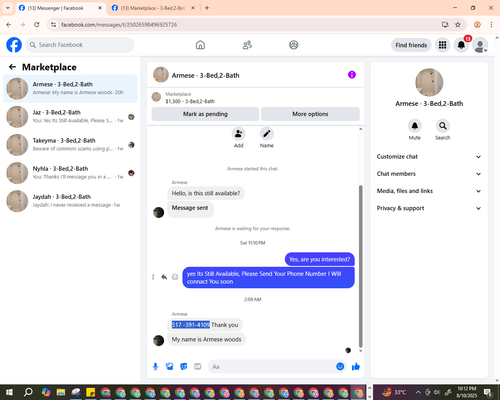
Task: Reply to the 'yes Its Still Available' message
Action: click(164, 277)
